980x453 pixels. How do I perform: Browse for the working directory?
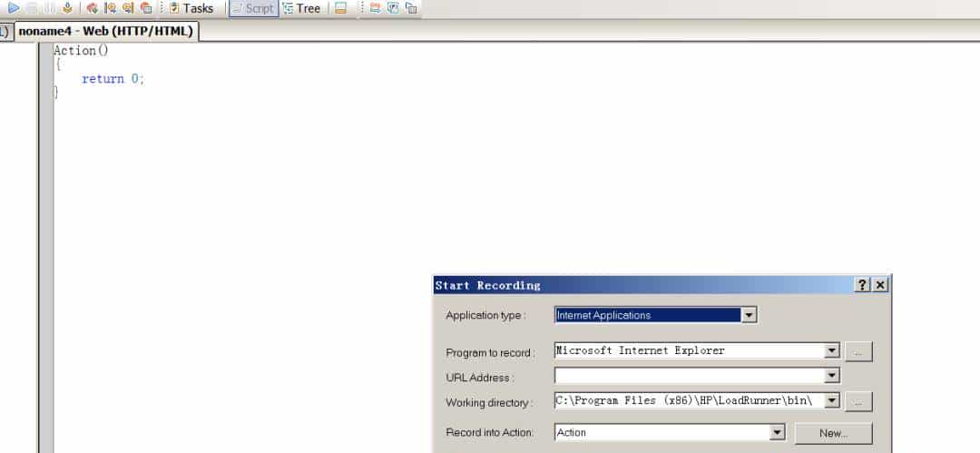(858, 401)
